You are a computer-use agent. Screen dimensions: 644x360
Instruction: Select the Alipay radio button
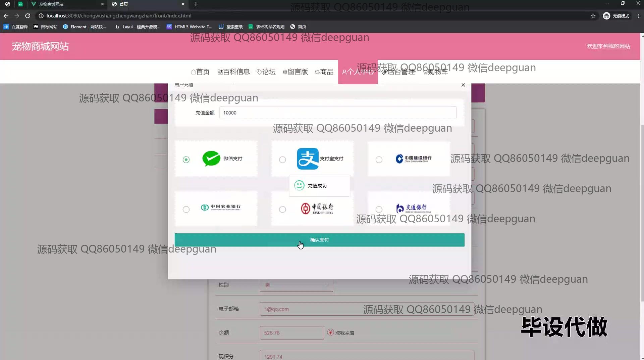(x=282, y=160)
